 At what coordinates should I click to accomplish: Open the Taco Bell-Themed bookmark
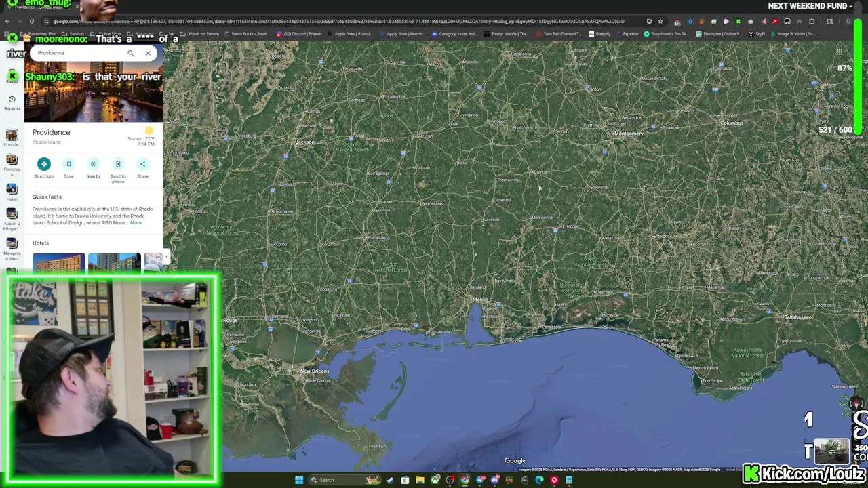(559, 34)
